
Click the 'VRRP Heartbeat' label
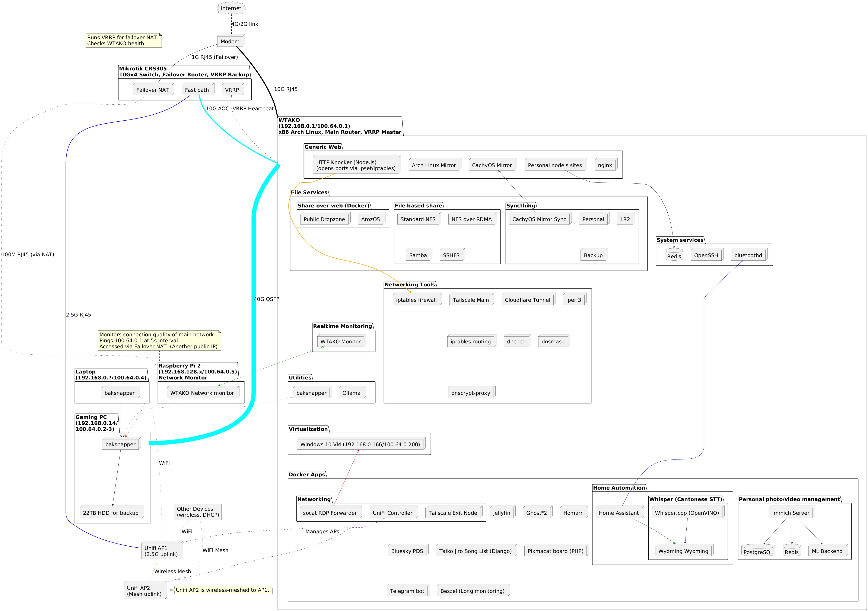coord(253,108)
